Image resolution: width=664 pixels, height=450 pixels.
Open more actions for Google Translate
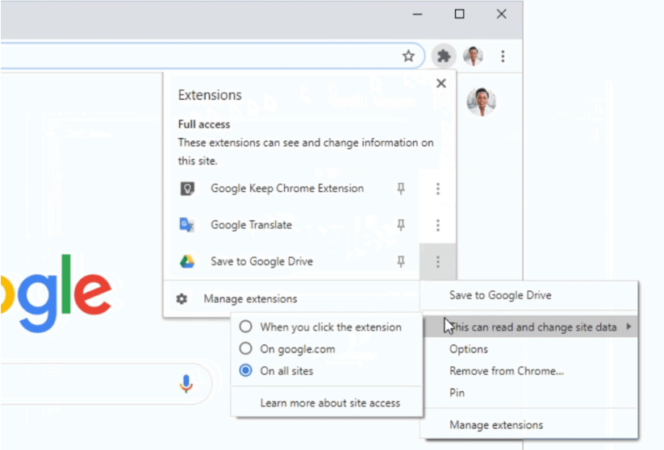(x=438, y=225)
